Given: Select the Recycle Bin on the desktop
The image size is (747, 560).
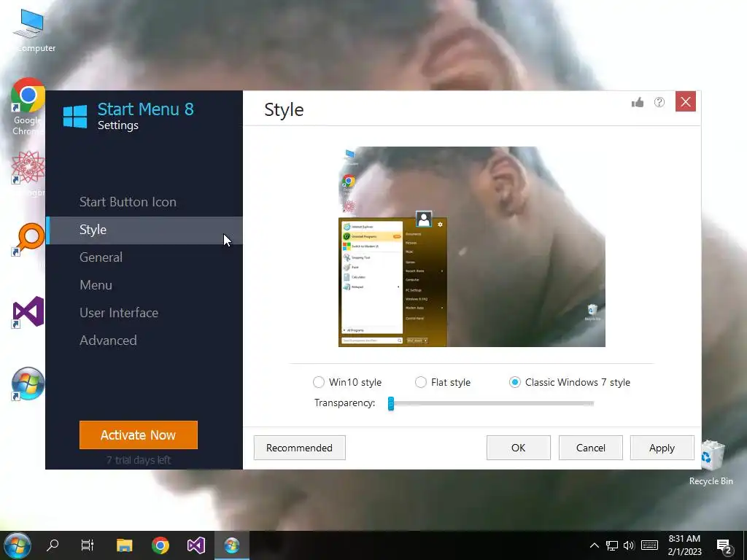Looking at the screenshot, I should coord(711,462).
